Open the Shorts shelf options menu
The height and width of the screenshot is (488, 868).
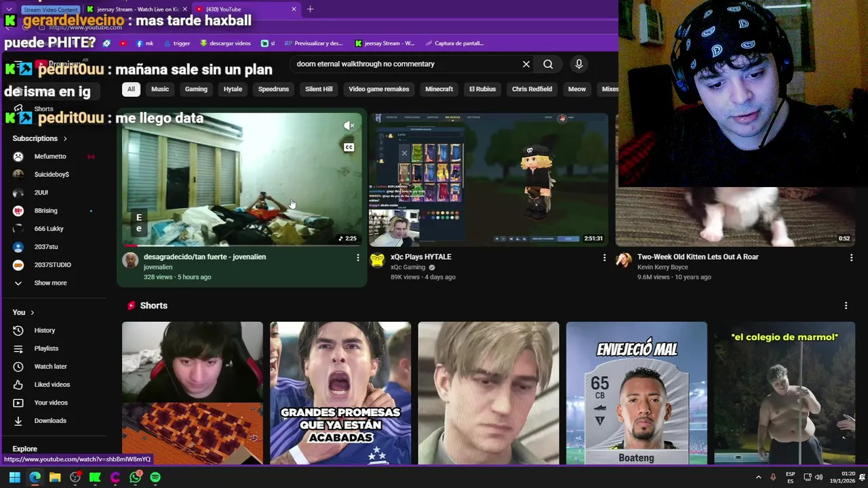846,306
